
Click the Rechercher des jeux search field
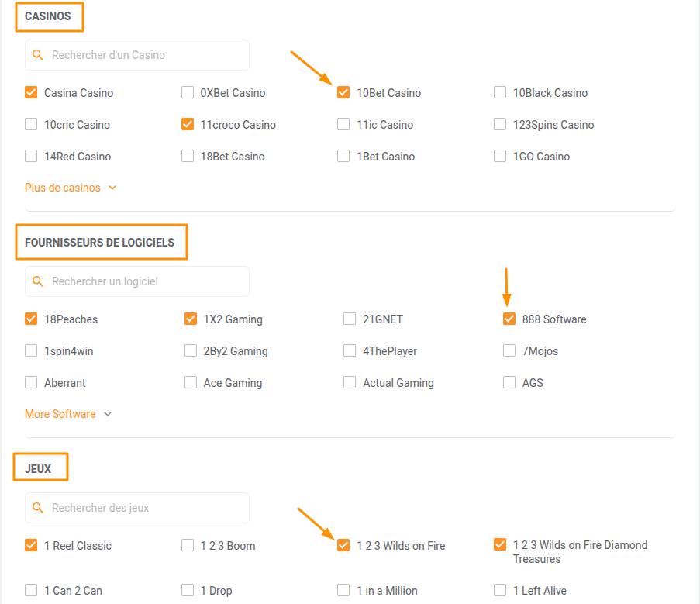pyautogui.click(x=137, y=508)
